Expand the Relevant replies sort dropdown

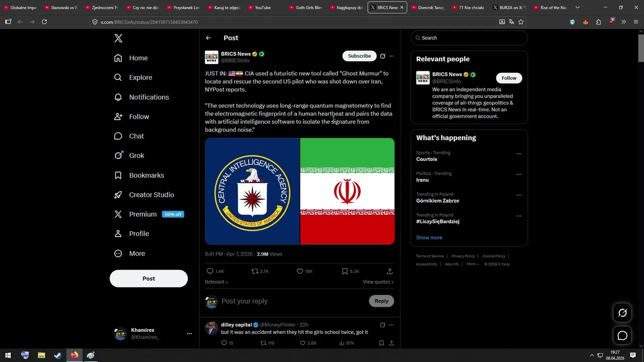(216, 282)
